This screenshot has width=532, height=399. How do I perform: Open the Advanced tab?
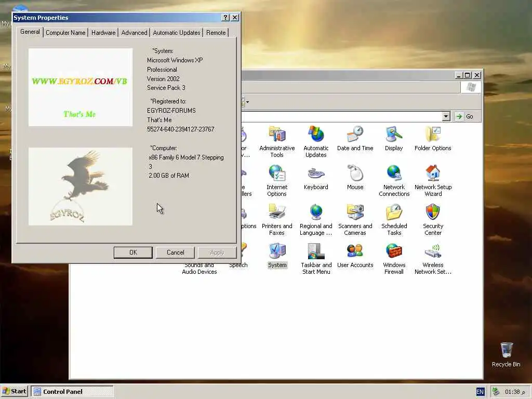pos(135,33)
